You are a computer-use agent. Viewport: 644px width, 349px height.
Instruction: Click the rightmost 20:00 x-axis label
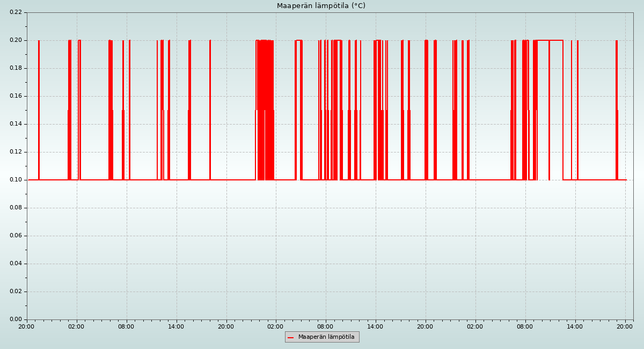[x=625, y=326]
